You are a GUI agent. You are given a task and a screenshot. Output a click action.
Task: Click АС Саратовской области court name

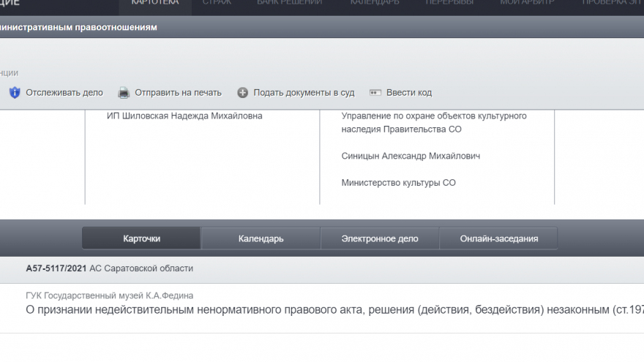tap(141, 268)
